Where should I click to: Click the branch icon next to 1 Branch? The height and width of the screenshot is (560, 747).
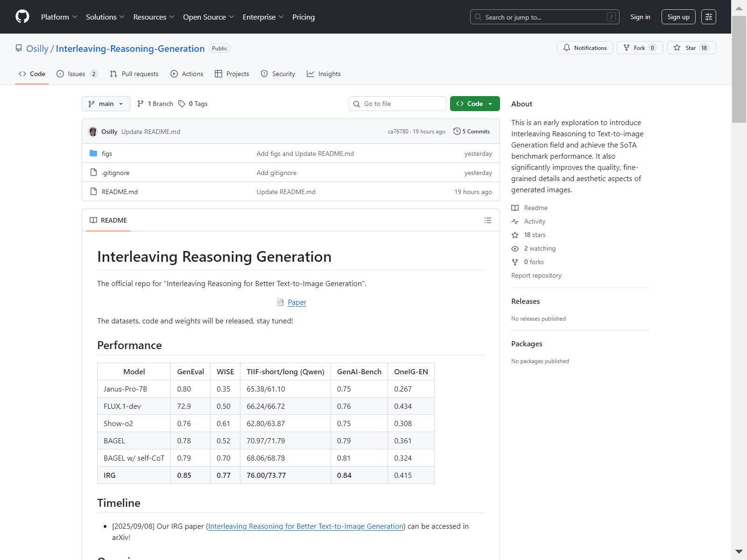pyautogui.click(x=141, y=104)
